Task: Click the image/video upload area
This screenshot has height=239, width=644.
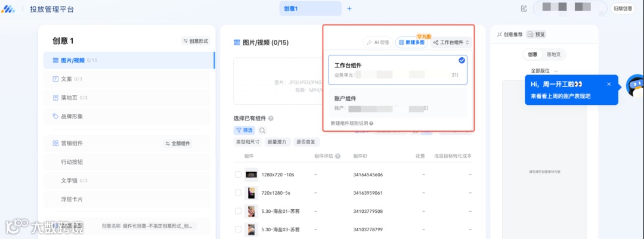Action: pyautogui.click(x=278, y=81)
